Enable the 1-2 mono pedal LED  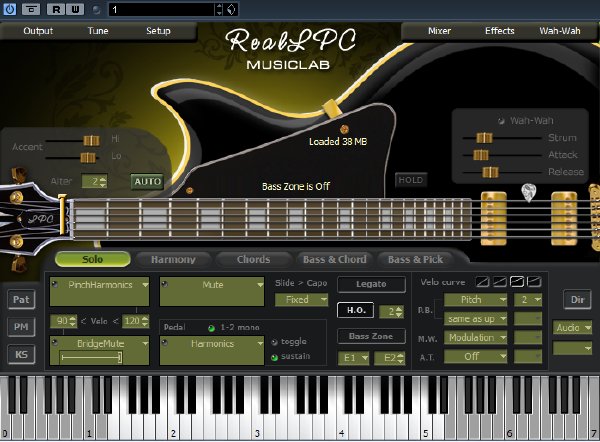pos(211,328)
